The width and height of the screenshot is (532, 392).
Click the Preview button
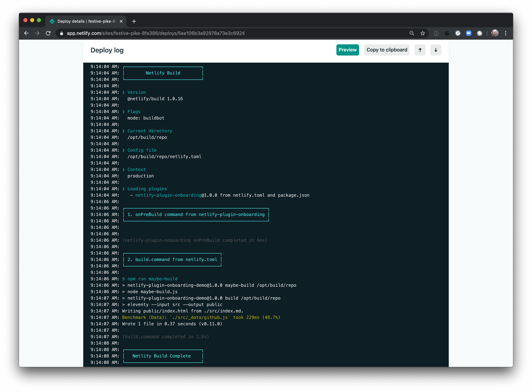(347, 50)
